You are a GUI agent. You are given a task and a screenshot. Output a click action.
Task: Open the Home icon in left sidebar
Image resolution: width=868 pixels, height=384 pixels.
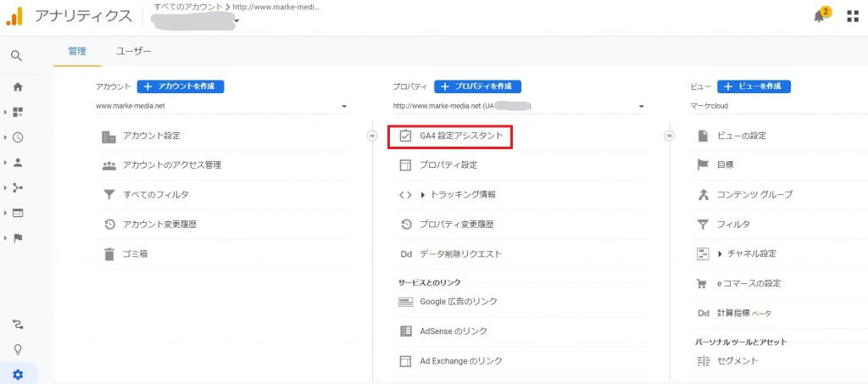(18, 86)
